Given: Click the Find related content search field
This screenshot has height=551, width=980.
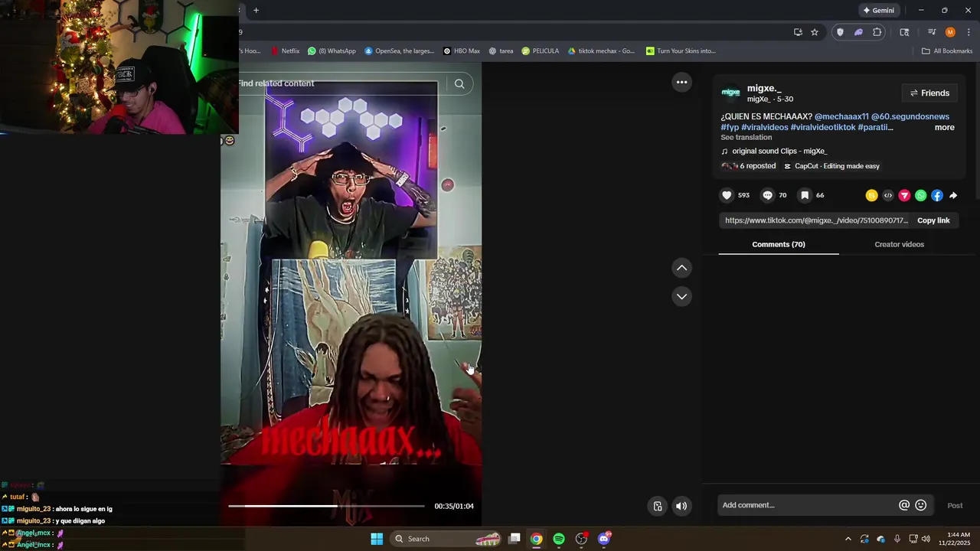Looking at the screenshot, I should pos(341,83).
